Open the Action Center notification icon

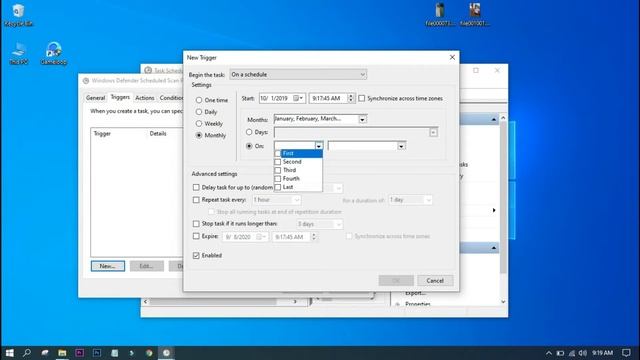(x=627, y=353)
